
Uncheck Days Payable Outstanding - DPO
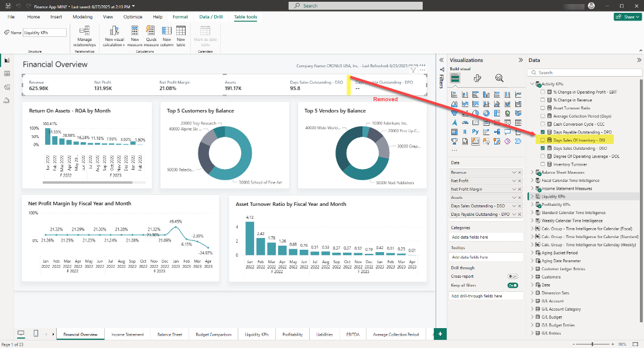point(543,132)
